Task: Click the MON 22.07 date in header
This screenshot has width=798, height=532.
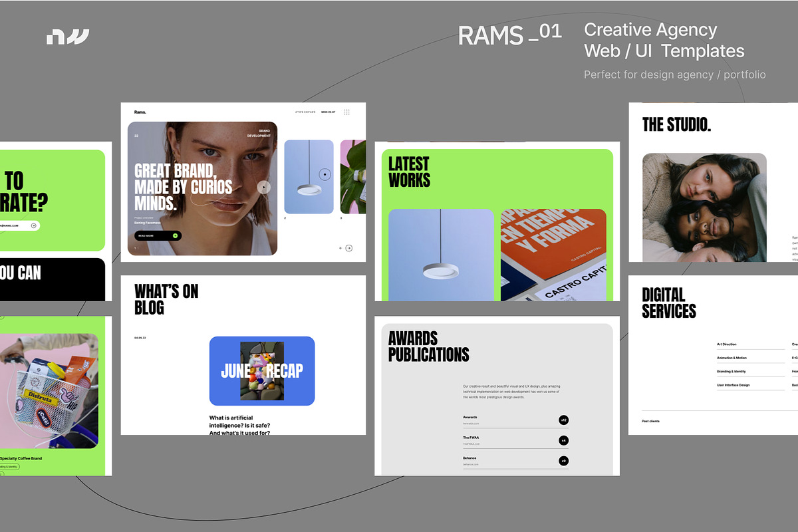Action: [329, 112]
